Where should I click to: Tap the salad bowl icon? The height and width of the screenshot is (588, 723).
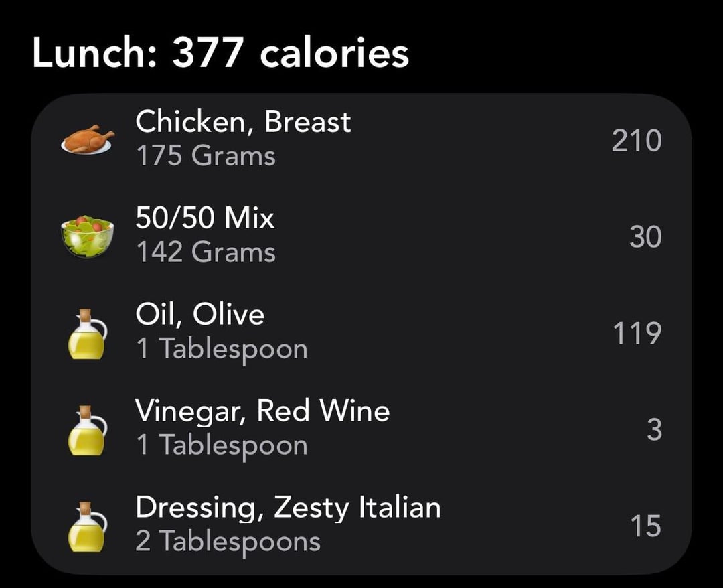[x=88, y=236]
